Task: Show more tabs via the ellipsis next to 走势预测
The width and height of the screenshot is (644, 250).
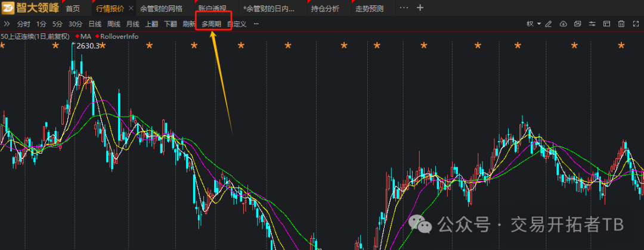Action: click(x=404, y=8)
